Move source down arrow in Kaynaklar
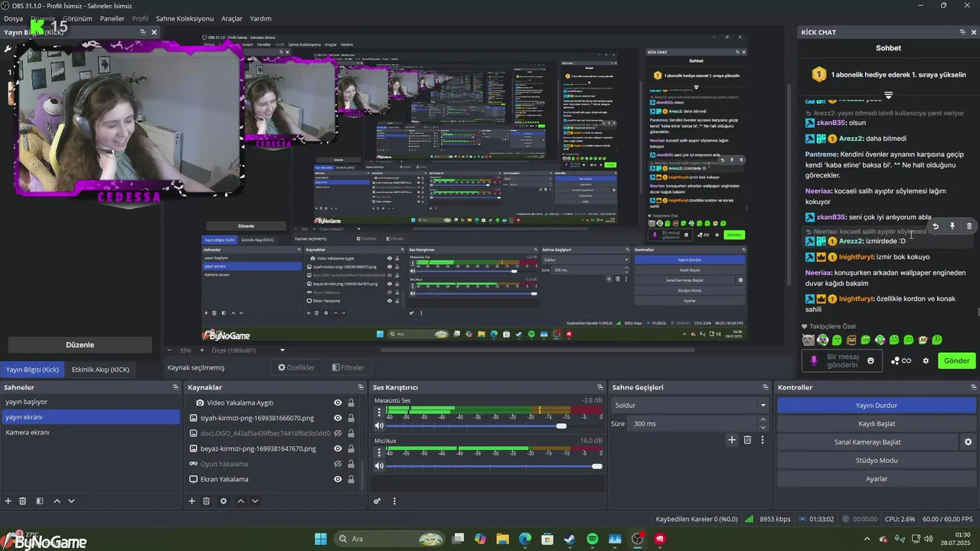Image resolution: width=980 pixels, height=551 pixels. coord(255,501)
